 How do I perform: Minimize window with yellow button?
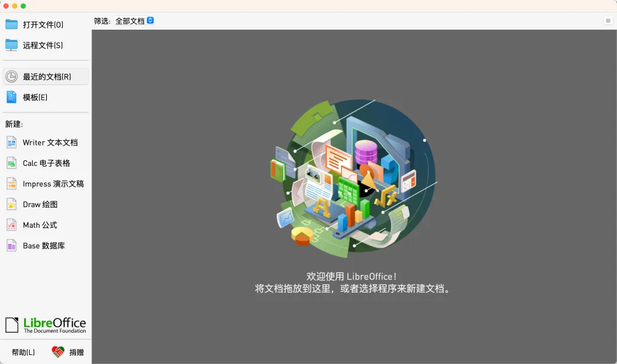click(14, 6)
